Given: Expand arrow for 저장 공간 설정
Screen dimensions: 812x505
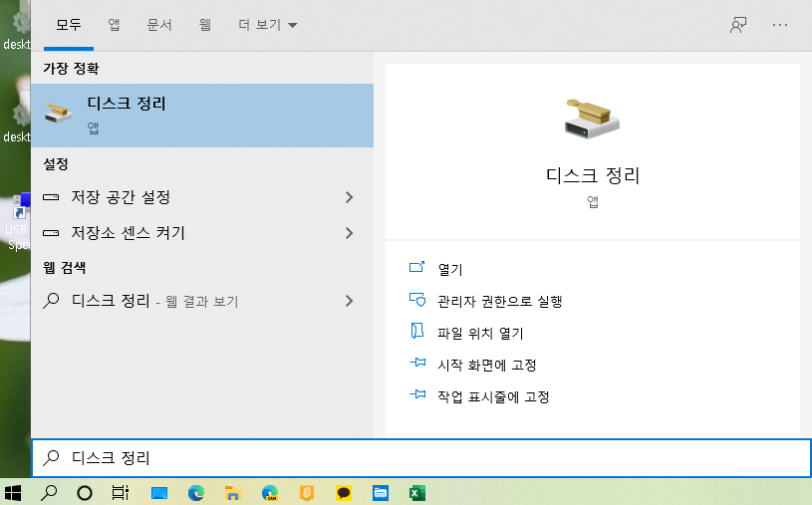Looking at the screenshot, I should point(349,197).
